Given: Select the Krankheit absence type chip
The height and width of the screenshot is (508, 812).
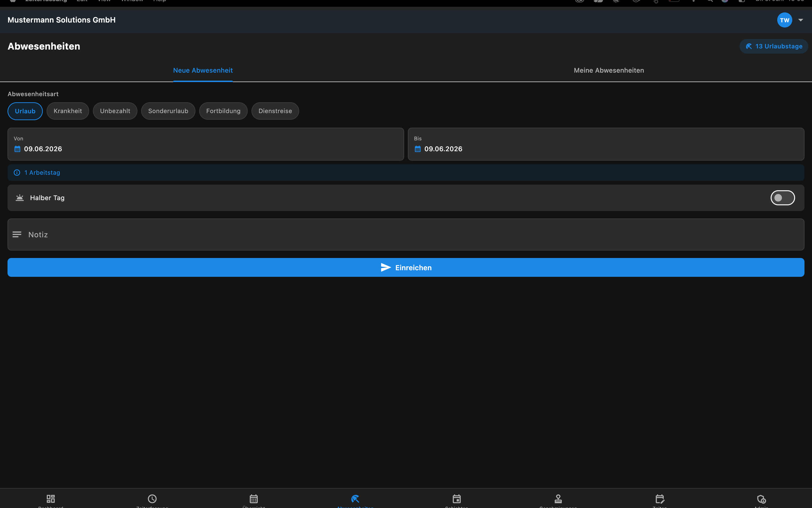Looking at the screenshot, I should point(68,111).
